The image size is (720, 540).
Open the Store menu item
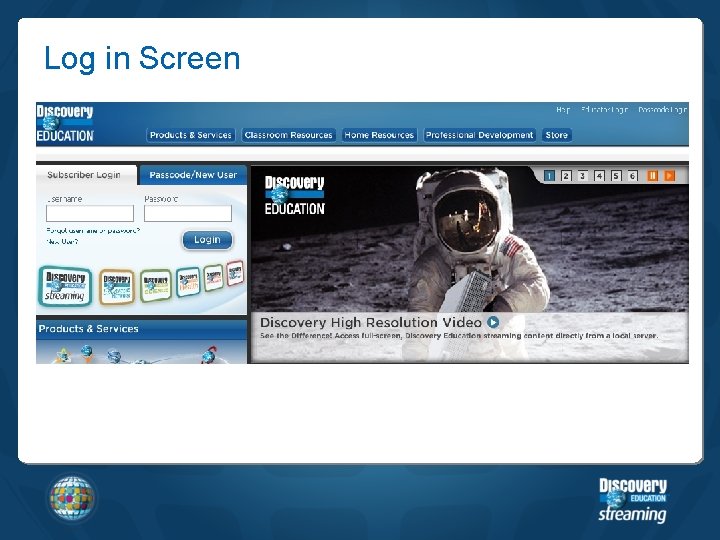point(557,135)
